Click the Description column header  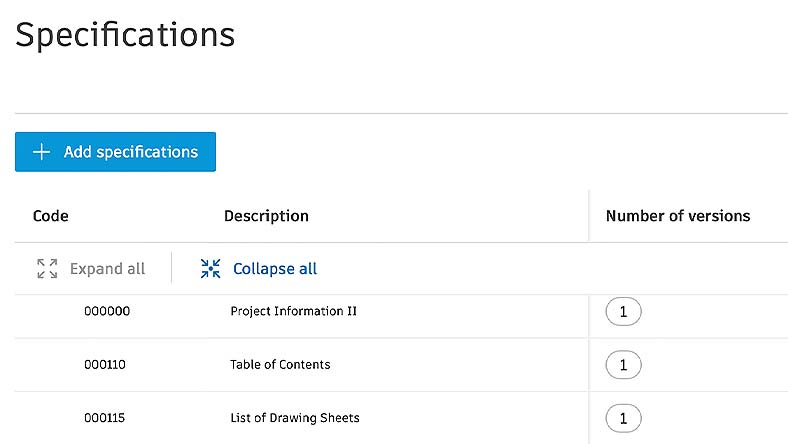tap(266, 216)
